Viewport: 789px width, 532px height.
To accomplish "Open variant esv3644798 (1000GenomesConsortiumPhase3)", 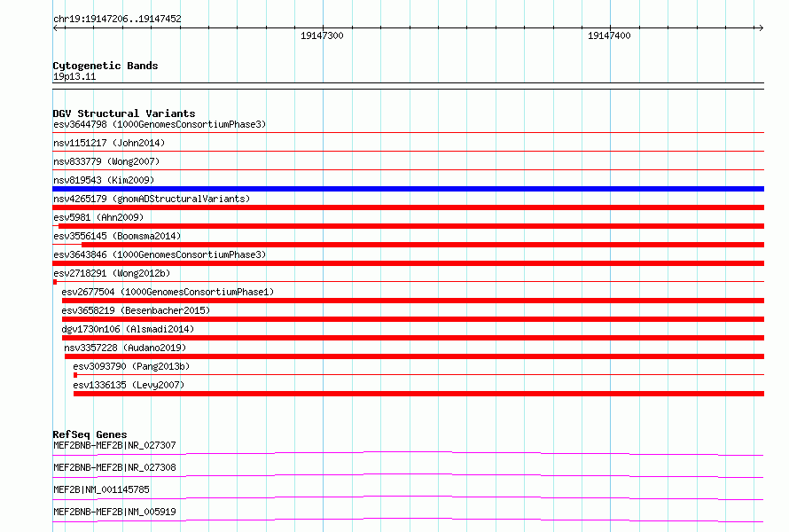I will 160,124.
